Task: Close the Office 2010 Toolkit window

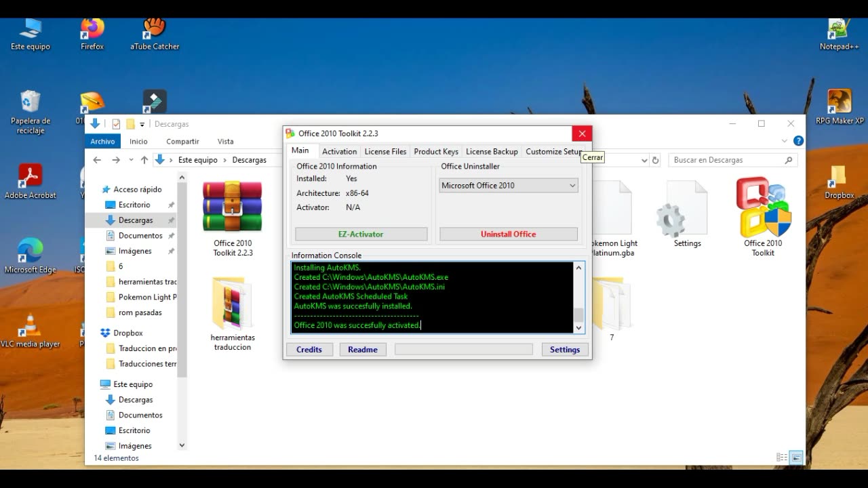Action: [582, 134]
